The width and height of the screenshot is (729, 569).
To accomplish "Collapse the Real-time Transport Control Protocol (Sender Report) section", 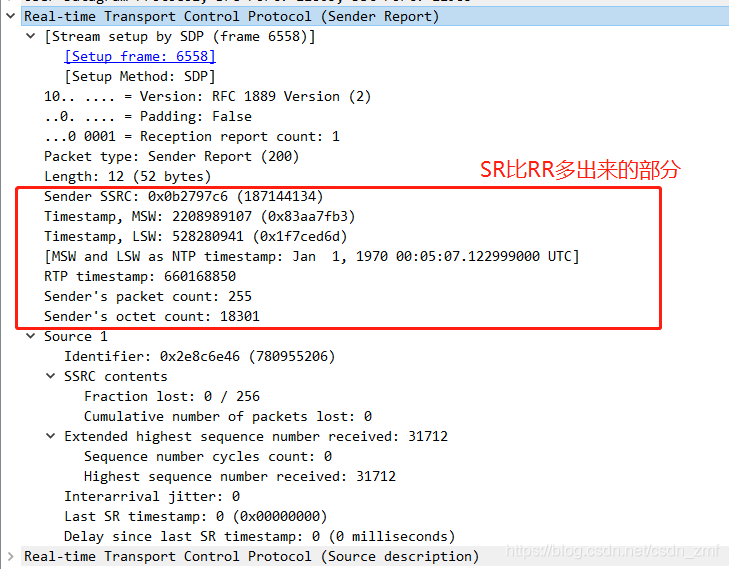I will pyautogui.click(x=10, y=16).
